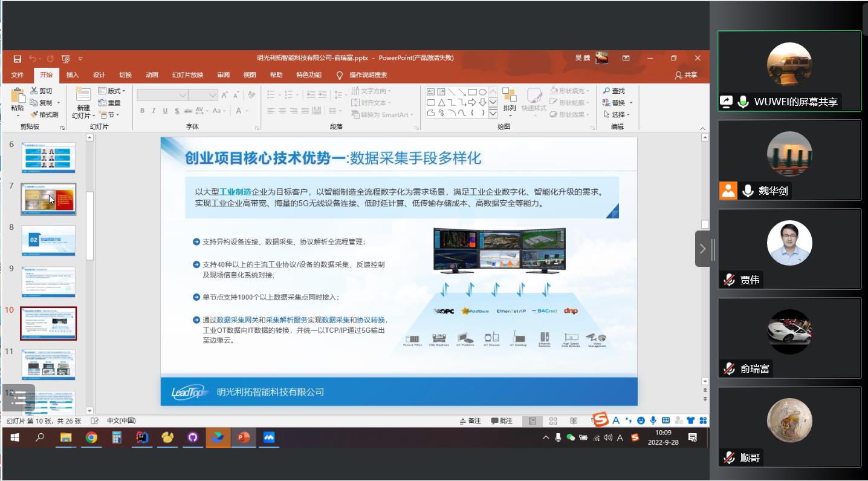
Task: Start slideshow from beginning in quick access toolbar
Action: click(x=65, y=59)
